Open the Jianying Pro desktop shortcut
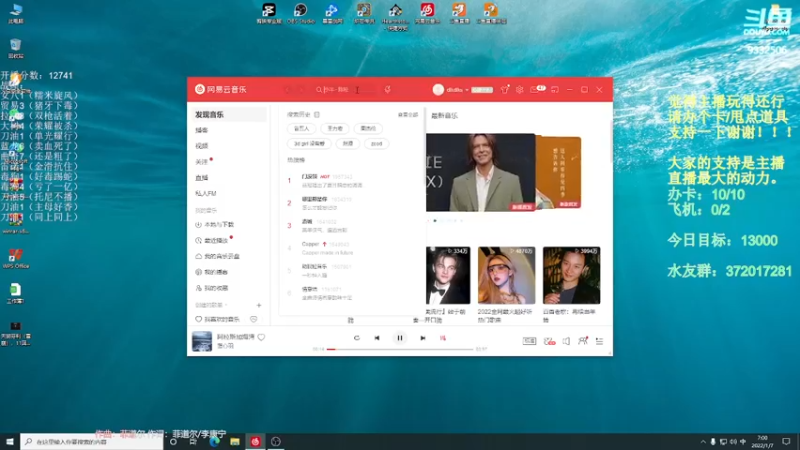The width and height of the screenshot is (800, 450). point(269,13)
